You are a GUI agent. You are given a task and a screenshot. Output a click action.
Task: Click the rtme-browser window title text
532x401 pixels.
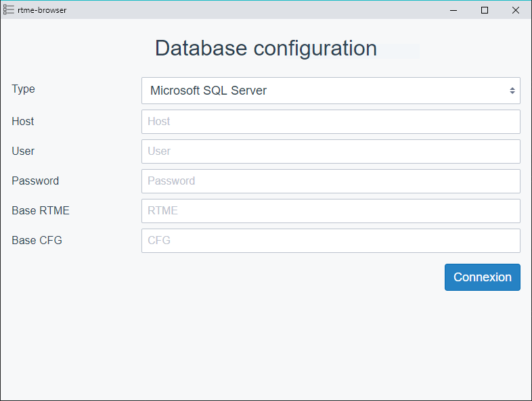pos(42,10)
